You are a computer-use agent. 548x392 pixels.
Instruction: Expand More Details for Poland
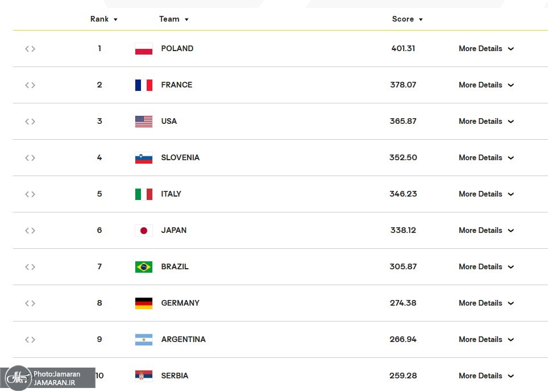pos(486,49)
